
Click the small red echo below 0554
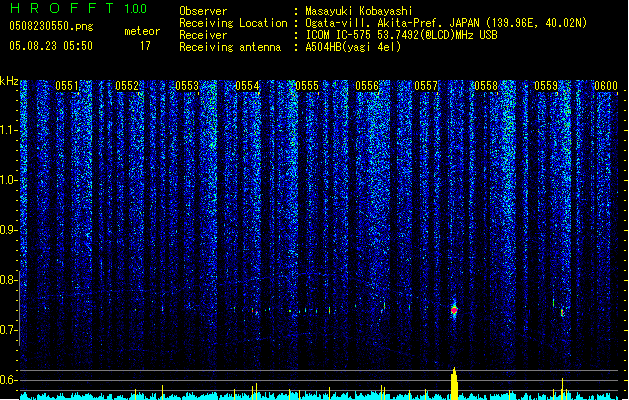(256, 313)
